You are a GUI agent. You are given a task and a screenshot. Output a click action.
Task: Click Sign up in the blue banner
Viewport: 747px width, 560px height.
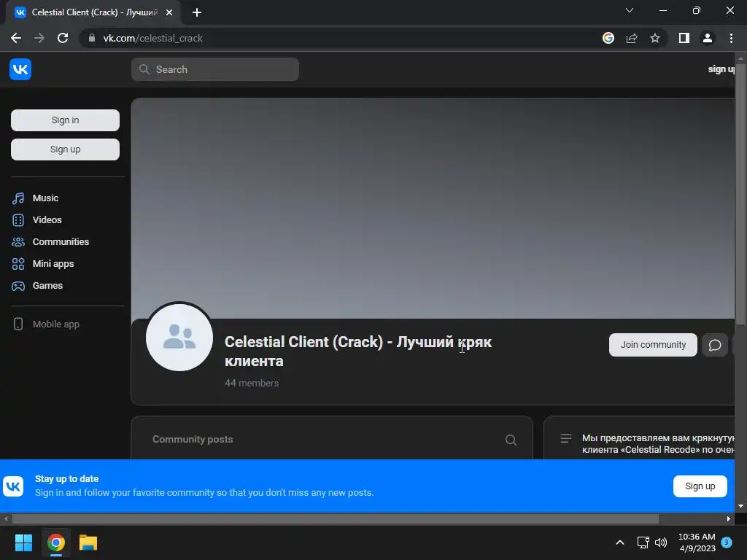(x=700, y=486)
